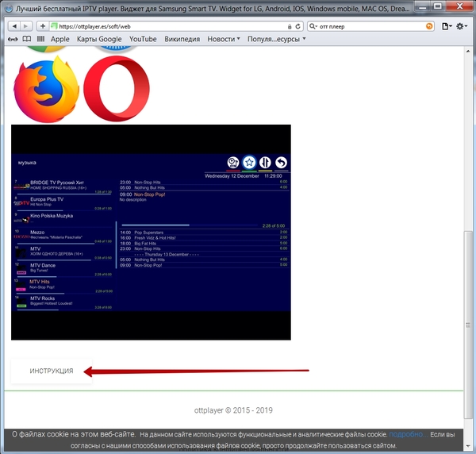
Task: Open the Reading List glasses icon
Action: point(13,39)
